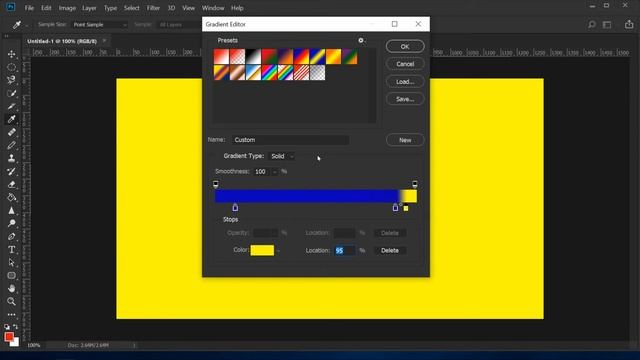Image resolution: width=640 pixels, height=360 pixels.
Task: Click the New gradient button
Action: click(x=405, y=140)
